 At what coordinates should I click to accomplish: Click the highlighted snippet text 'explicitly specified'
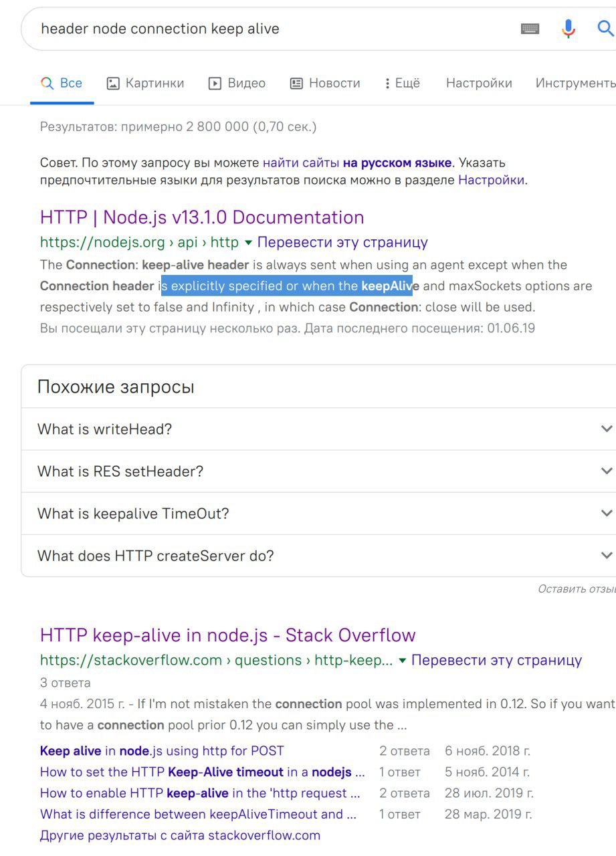227,286
